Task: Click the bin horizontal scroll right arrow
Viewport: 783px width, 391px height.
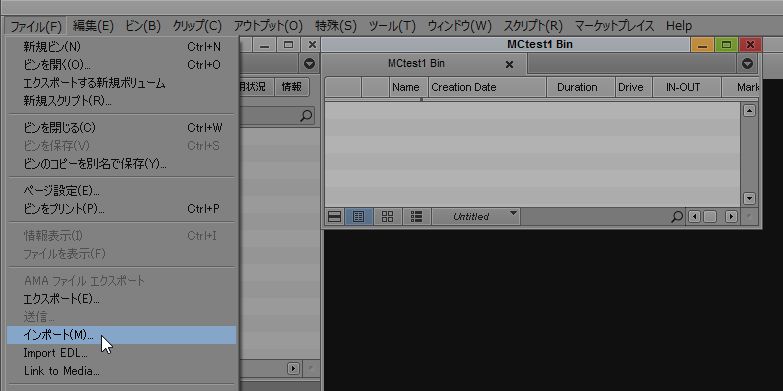Action: [731, 217]
